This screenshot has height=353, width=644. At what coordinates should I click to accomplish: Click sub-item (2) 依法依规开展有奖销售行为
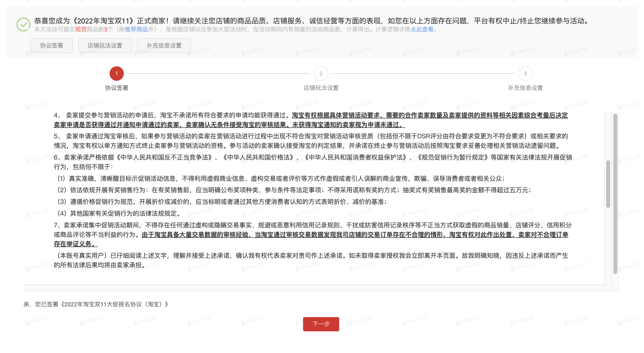[294, 190]
